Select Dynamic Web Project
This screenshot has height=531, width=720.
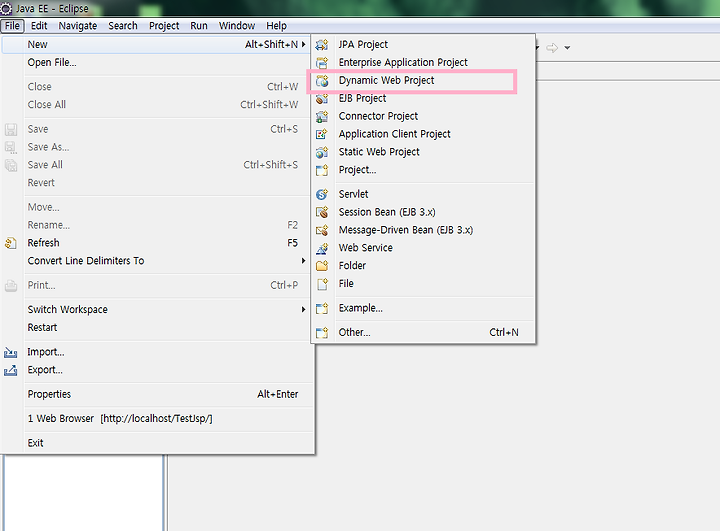pos(423,80)
